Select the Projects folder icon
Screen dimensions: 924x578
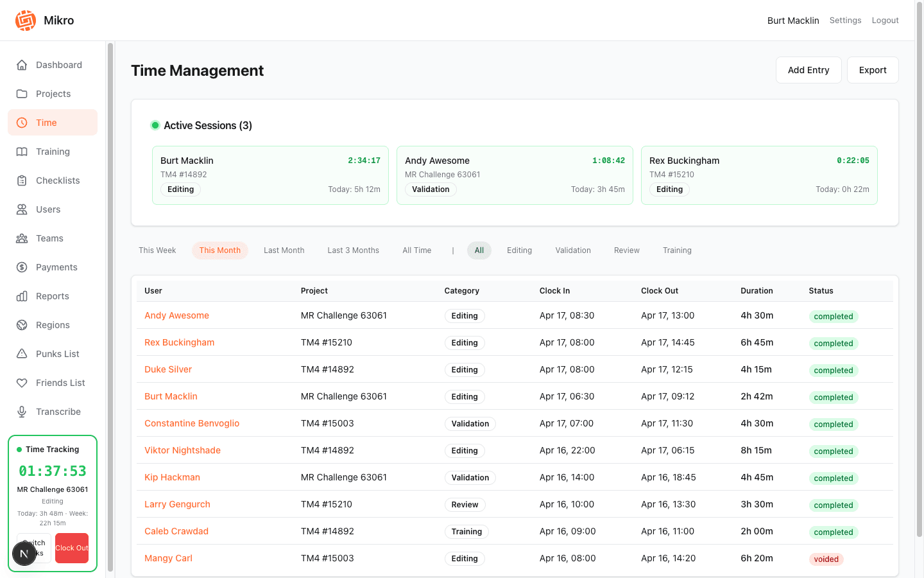[x=22, y=93]
